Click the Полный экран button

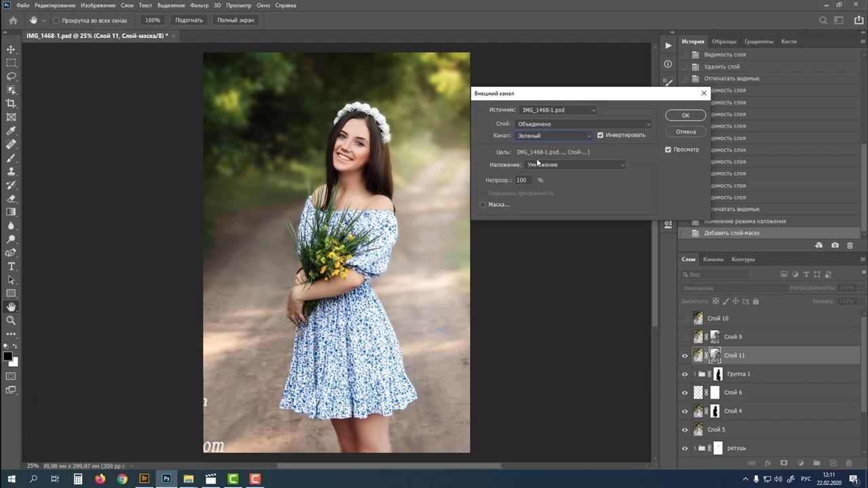click(x=236, y=20)
